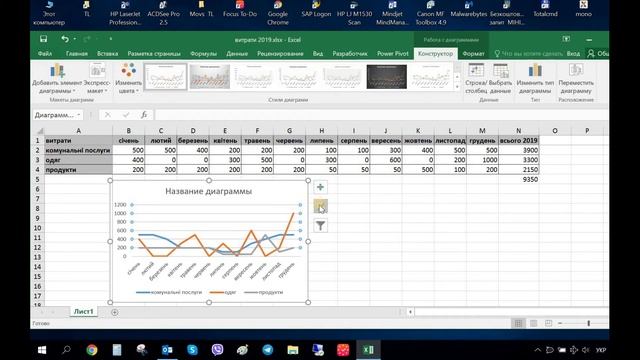Click the Select All corner of grid

click(x=40, y=131)
